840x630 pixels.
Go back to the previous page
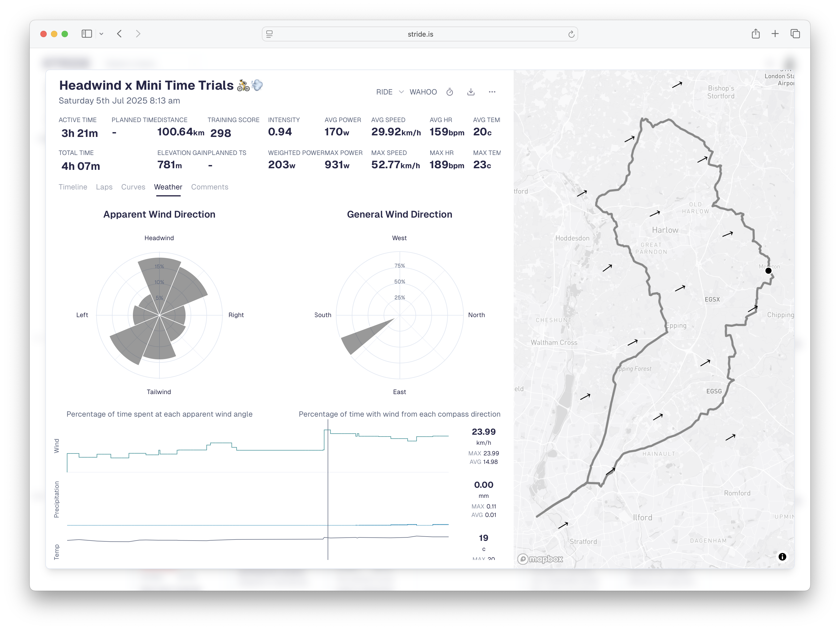point(119,34)
